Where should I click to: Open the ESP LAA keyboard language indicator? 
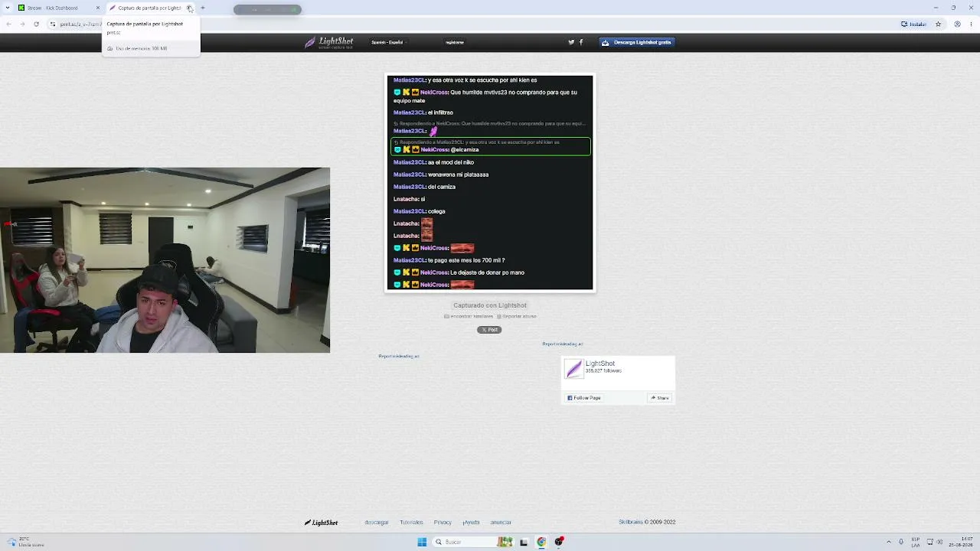[x=916, y=542]
